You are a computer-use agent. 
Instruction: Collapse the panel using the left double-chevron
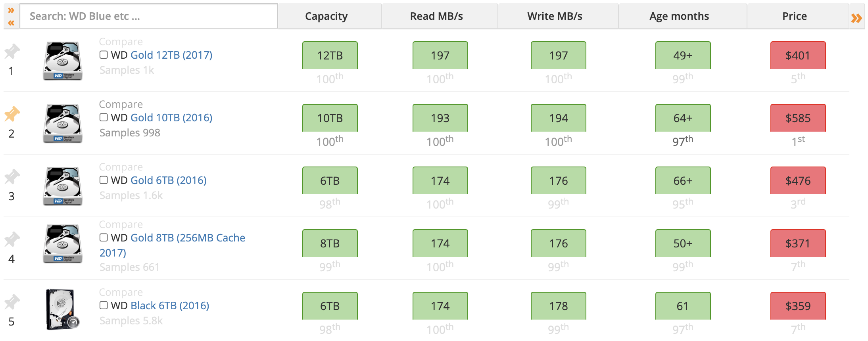(x=11, y=22)
